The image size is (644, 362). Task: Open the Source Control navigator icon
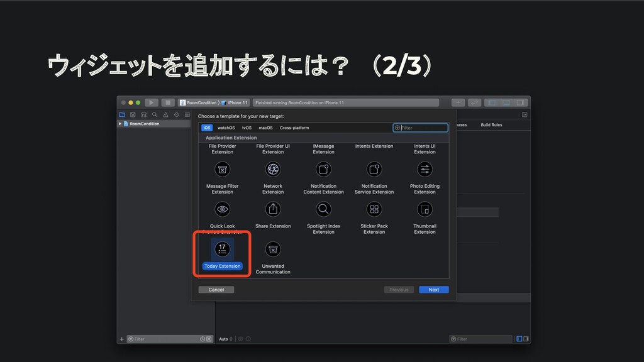click(133, 115)
